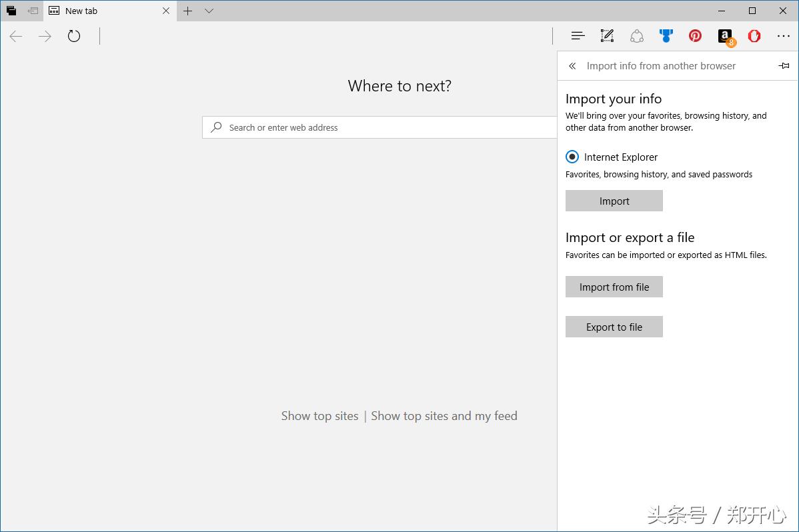The image size is (799, 532).
Task: Open the Adblock Plus extension
Action: [754, 35]
